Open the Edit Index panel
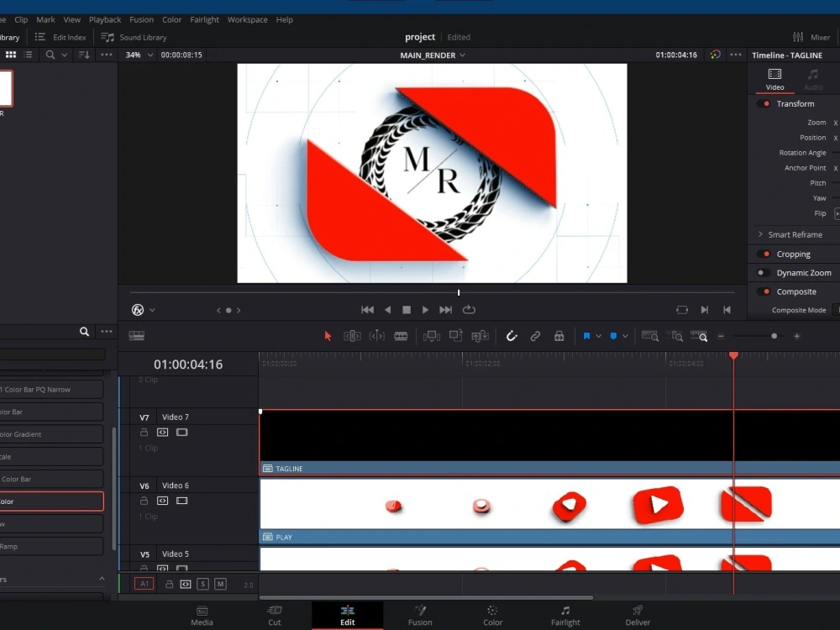The image size is (840, 630). tap(60, 37)
